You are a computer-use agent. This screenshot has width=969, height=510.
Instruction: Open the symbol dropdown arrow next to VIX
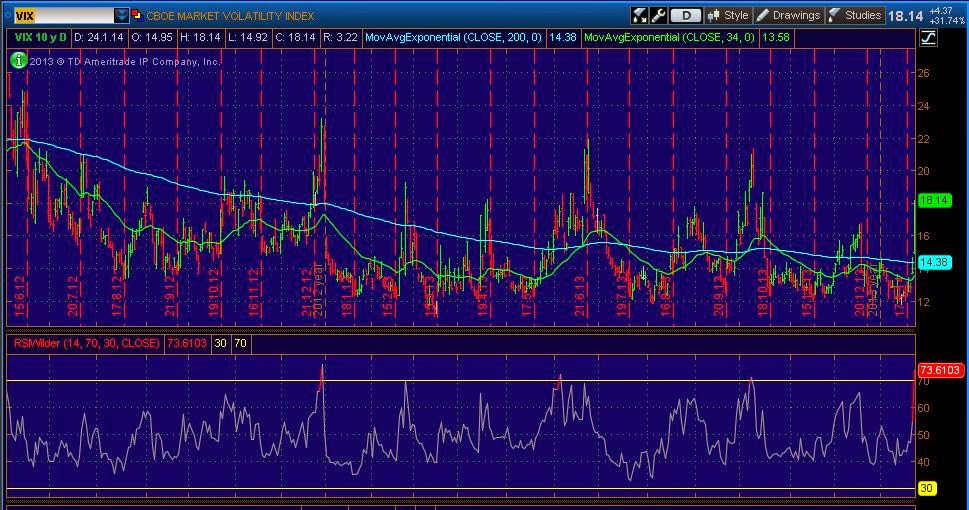(122, 15)
